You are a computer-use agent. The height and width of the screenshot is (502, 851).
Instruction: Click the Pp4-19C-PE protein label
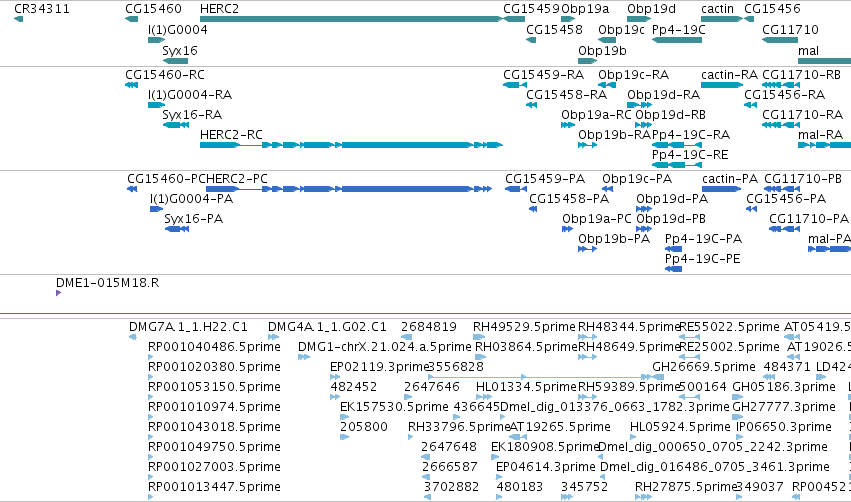(702, 259)
